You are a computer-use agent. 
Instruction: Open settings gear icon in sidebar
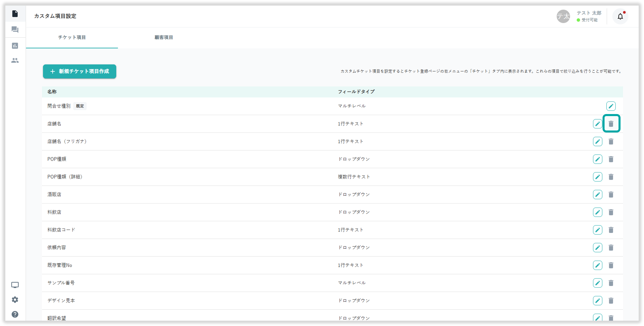tap(15, 299)
